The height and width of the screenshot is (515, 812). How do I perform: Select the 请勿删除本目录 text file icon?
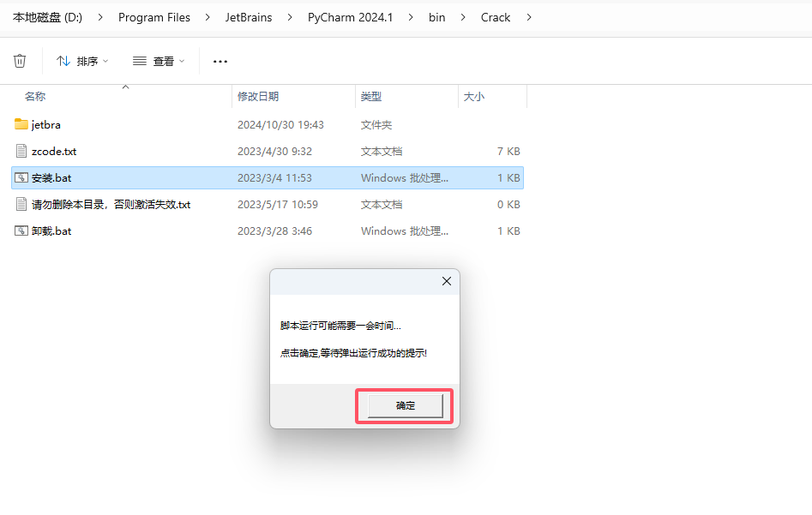point(21,205)
